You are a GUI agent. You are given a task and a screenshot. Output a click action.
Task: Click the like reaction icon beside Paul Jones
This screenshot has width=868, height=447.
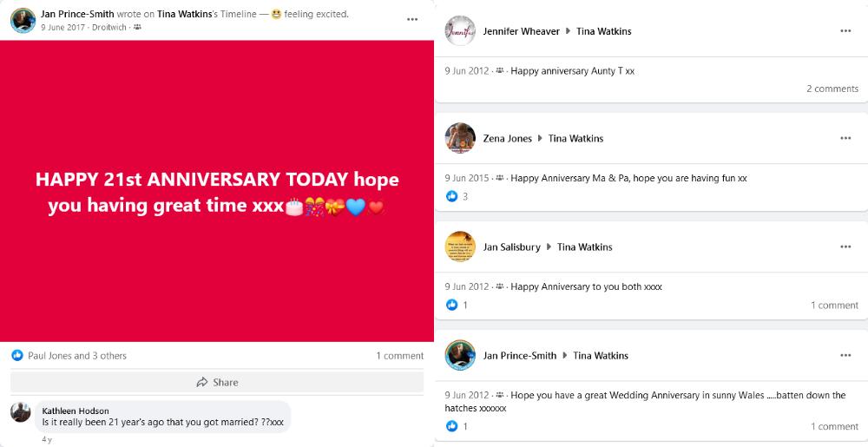click(17, 356)
